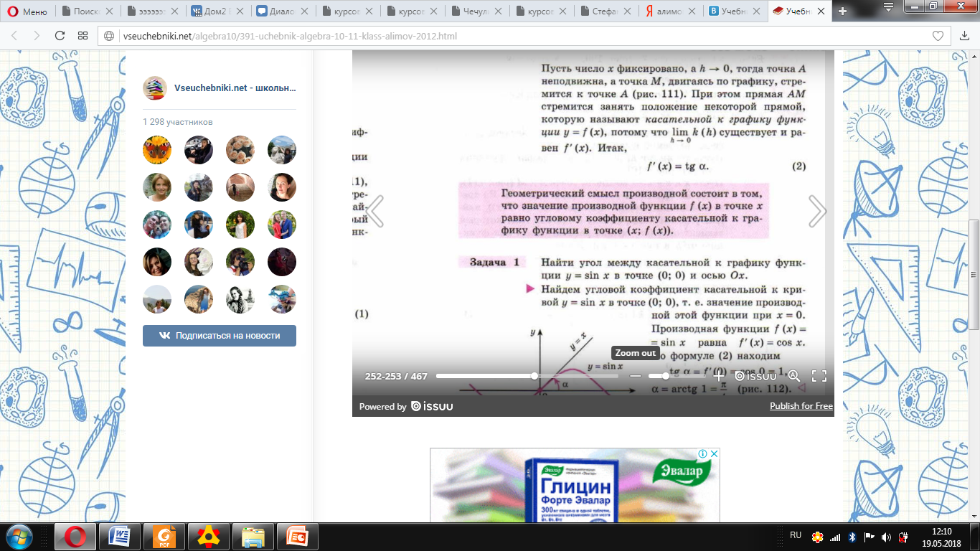Open the PDF reader taskbar icon

coord(164,537)
